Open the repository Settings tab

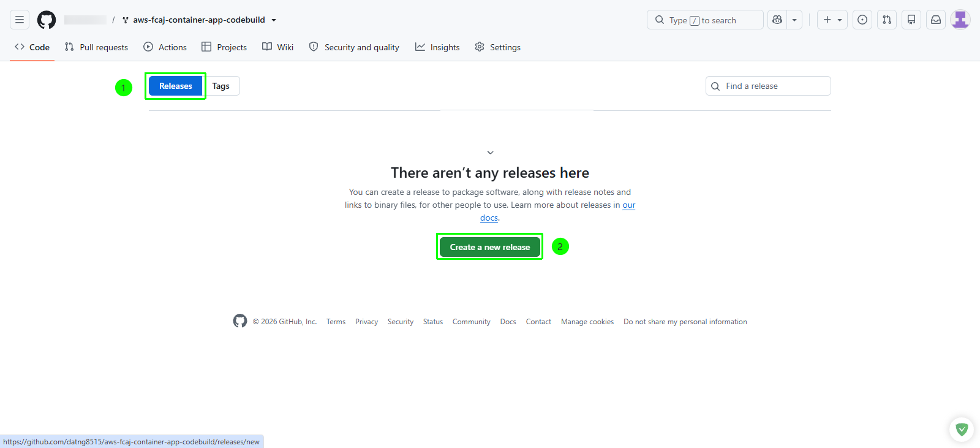[497, 47]
